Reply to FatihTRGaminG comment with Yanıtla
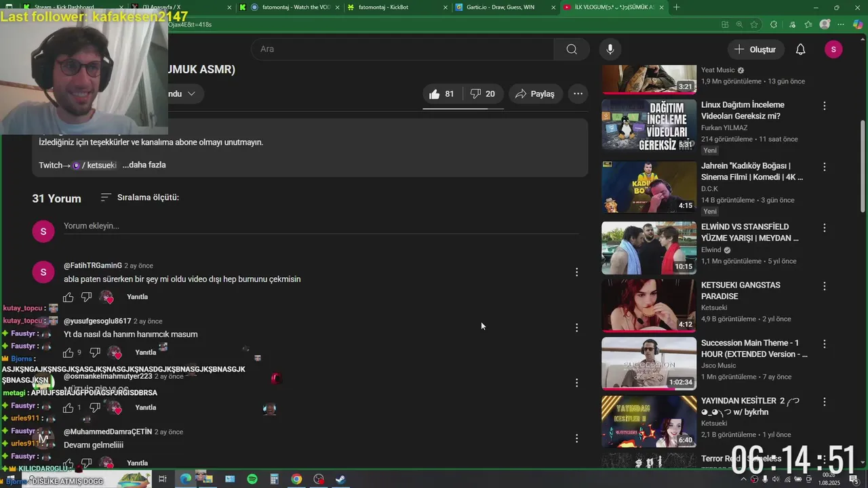This screenshot has width=868, height=488. tap(137, 297)
